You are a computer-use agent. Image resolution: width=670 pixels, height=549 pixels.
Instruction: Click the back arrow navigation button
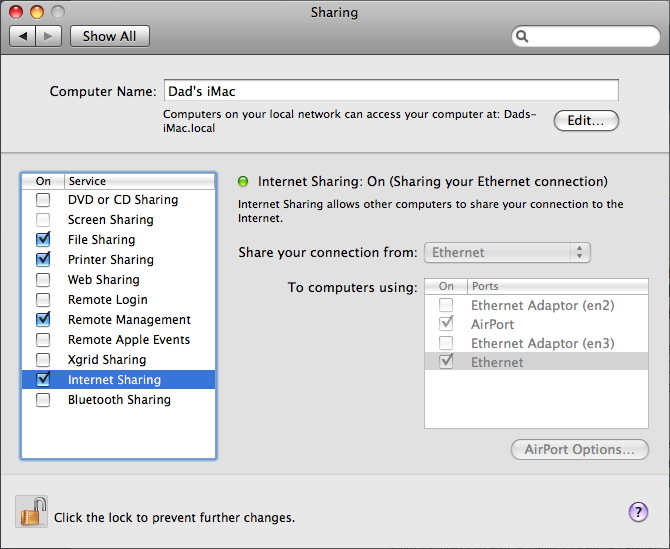pyautogui.click(x=23, y=36)
